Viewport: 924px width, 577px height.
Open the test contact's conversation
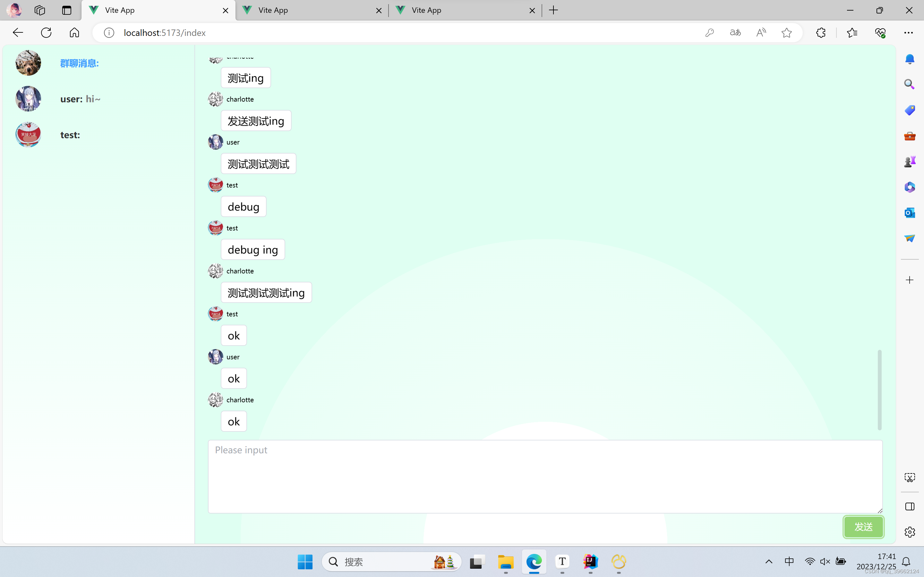click(70, 135)
